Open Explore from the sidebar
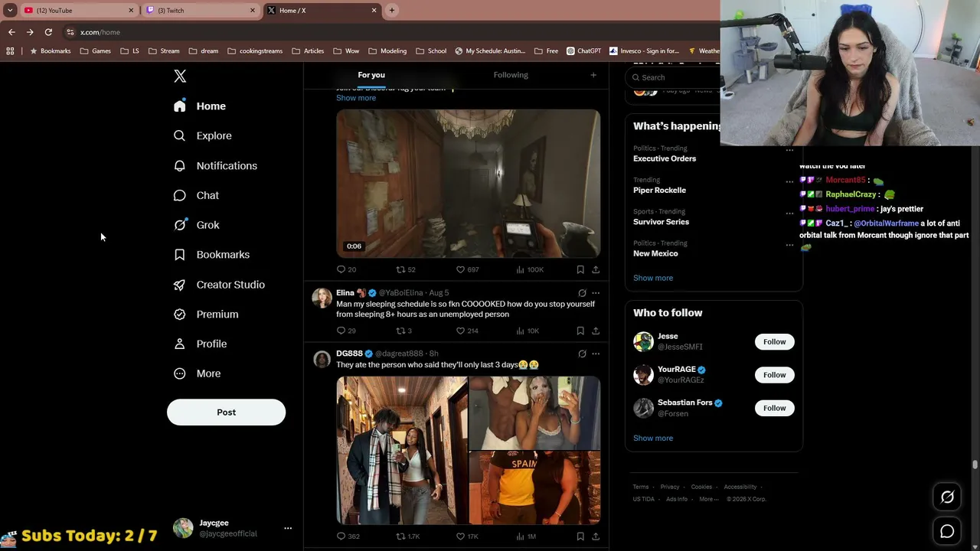980x551 pixels. [x=203, y=135]
